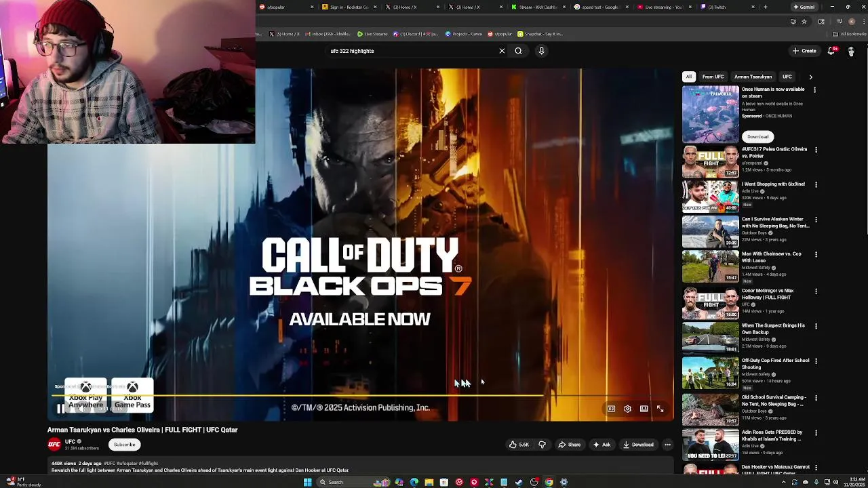
Task: Open the Snapchat bookmark
Action: click(x=540, y=34)
